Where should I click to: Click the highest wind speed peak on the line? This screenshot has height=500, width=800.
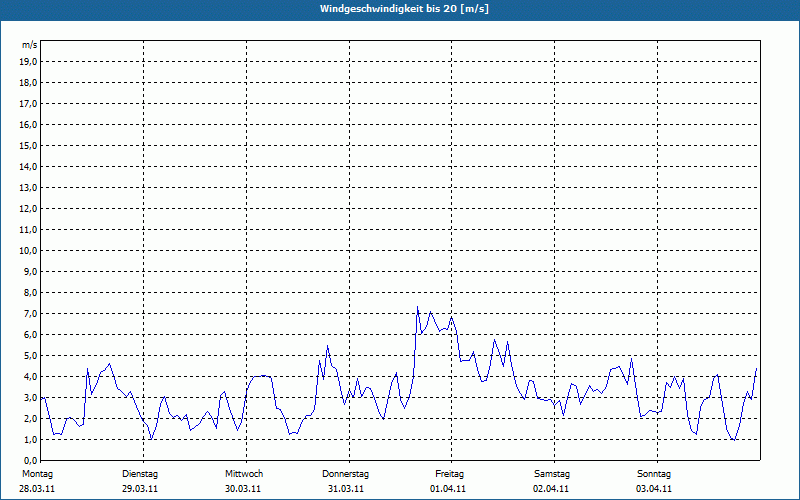pyautogui.click(x=418, y=307)
